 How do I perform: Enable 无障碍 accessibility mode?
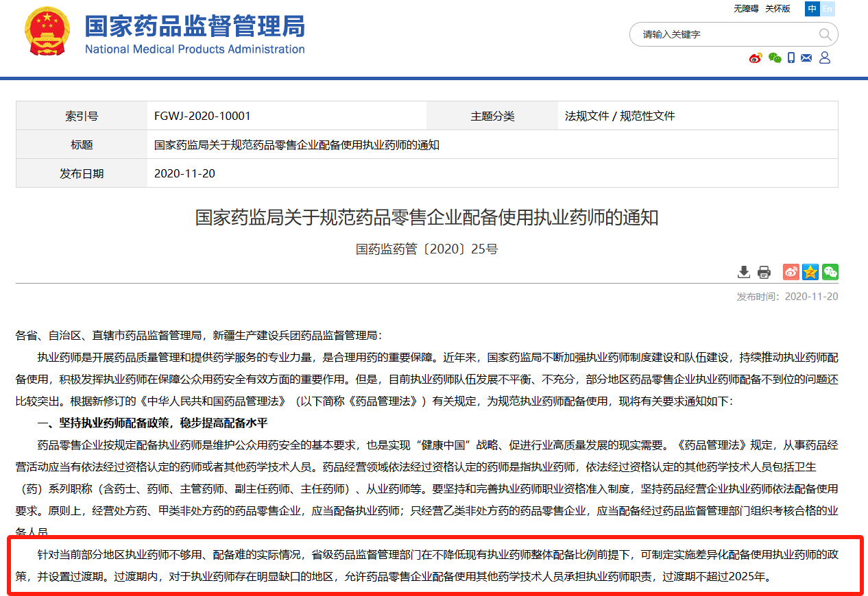(x=746, y=9)
